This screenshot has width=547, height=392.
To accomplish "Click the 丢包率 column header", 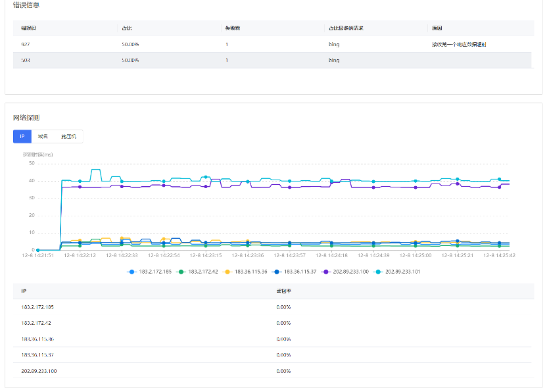I will click(x=283, y=291).
